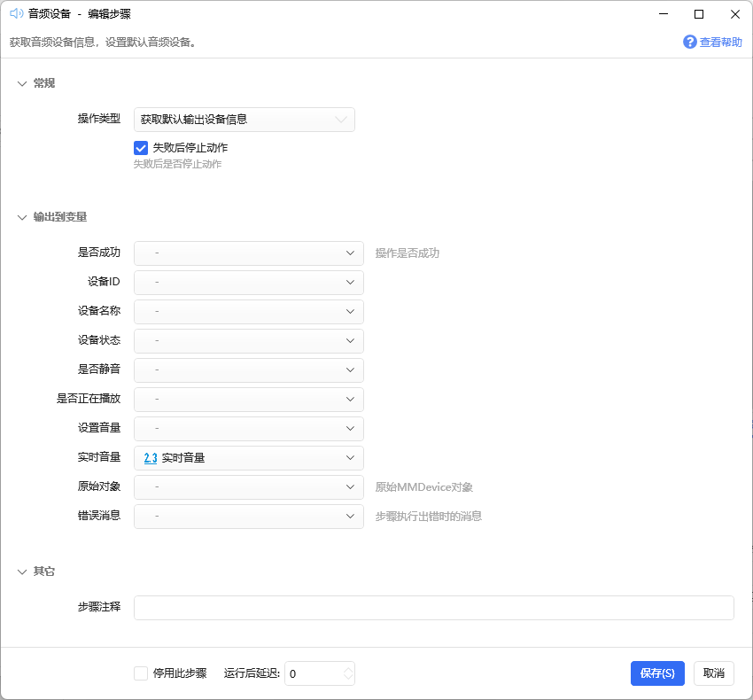Image resolution: width=753 pixels, height=700 pixels.
Task: Click the 2.3 number type icon in 实时音量
Action: click(151, 458)
